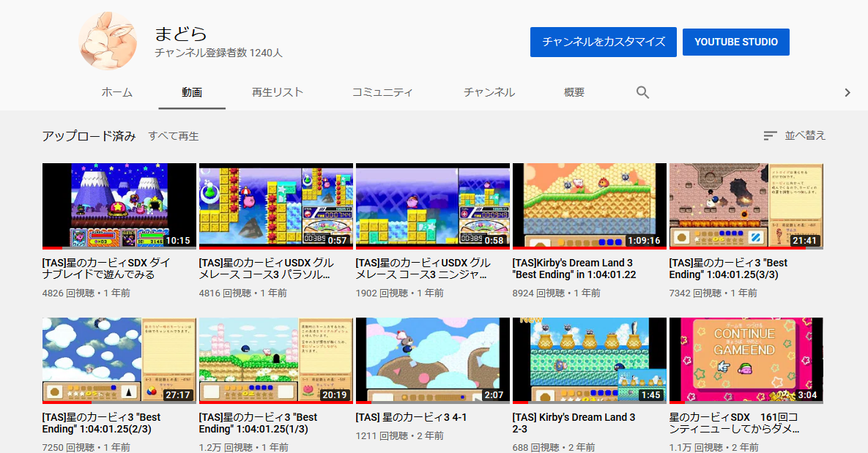This screenshot has width=868, height=453.
Task: Click title [TAS] 星のカービィ3 4-1
Action: click(412, 418)
